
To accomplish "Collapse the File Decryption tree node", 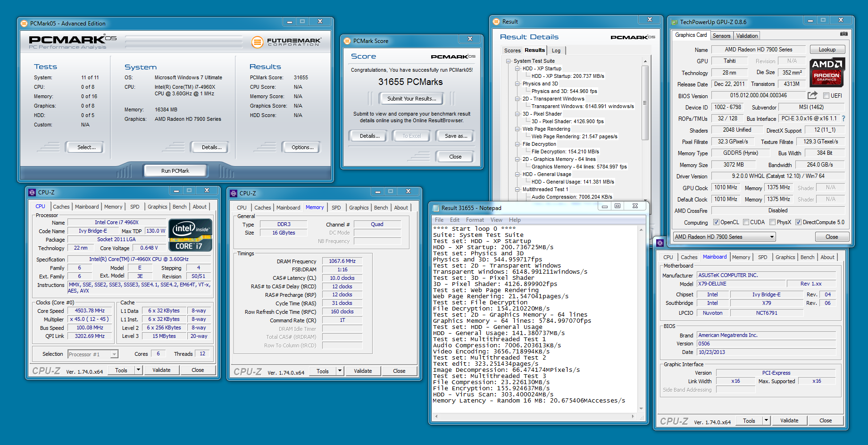I will 517,144.
